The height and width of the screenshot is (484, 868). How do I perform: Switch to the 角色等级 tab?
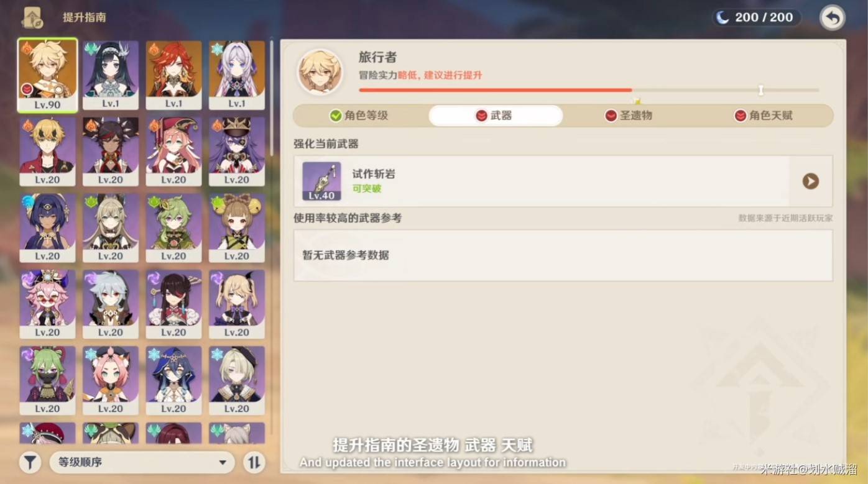coord(359,116)
